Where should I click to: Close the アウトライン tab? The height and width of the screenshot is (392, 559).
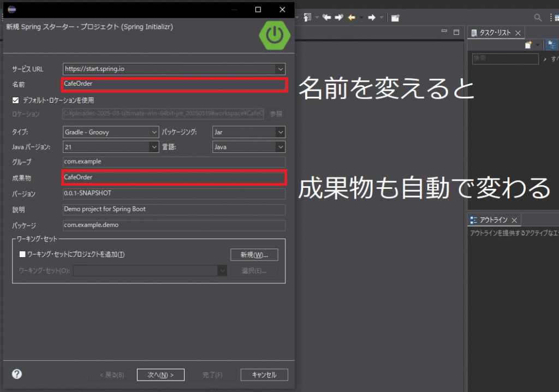point(514,221)
